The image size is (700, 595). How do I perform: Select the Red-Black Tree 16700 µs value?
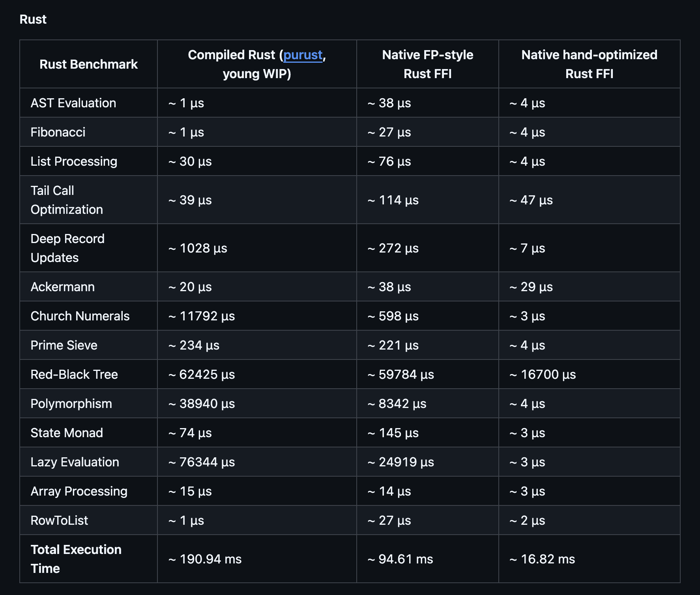543,374
